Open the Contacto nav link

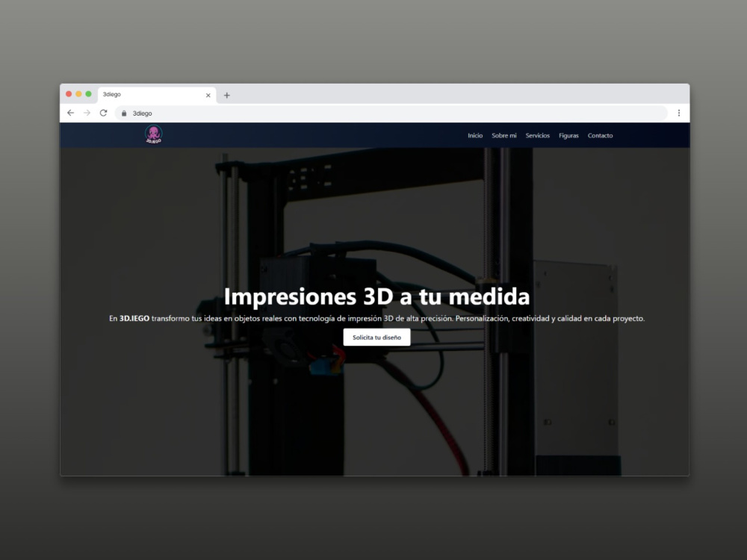coord(601,136)
